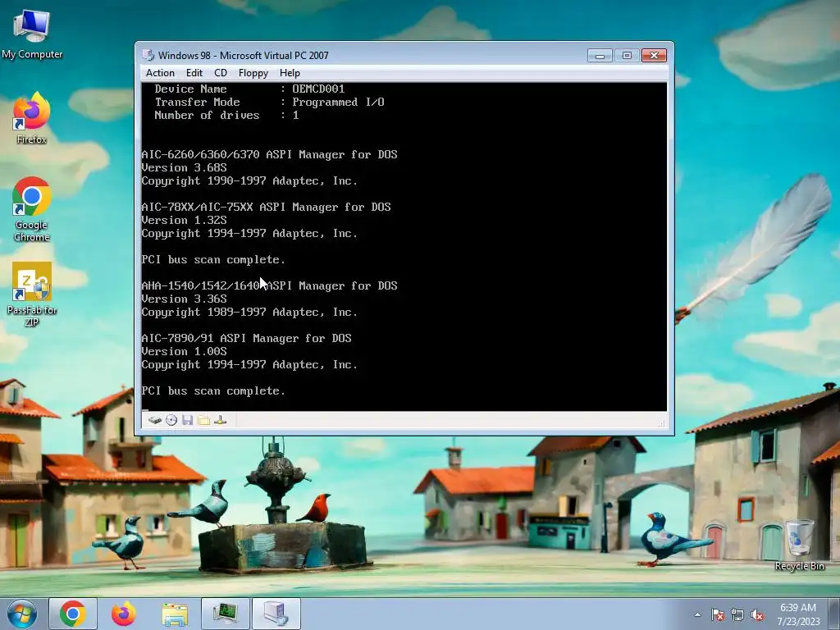Screen dimensions: 840x630
Task: Click the shared folders icon in status bar
Action: (x=203, y=421)
